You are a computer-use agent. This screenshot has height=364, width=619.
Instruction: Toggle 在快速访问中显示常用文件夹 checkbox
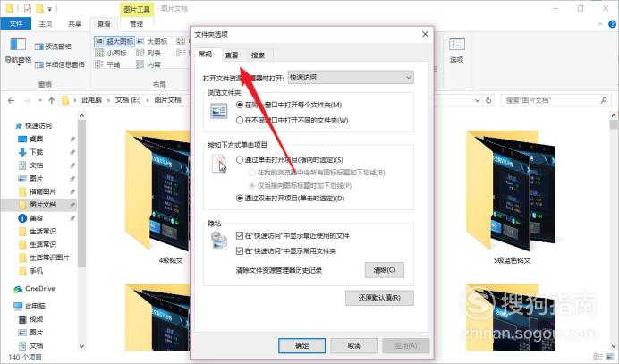click(x=286, y=250)
